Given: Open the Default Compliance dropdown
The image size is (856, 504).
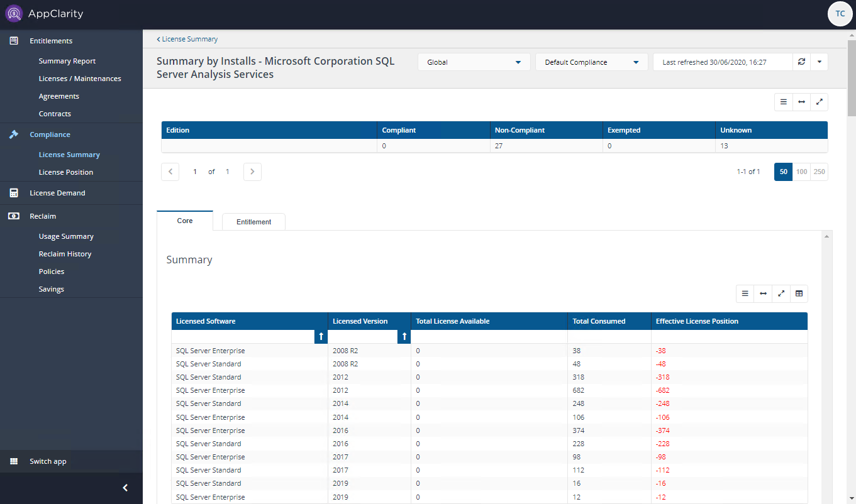Looking at the screenshot, I should tap(592, 62).
